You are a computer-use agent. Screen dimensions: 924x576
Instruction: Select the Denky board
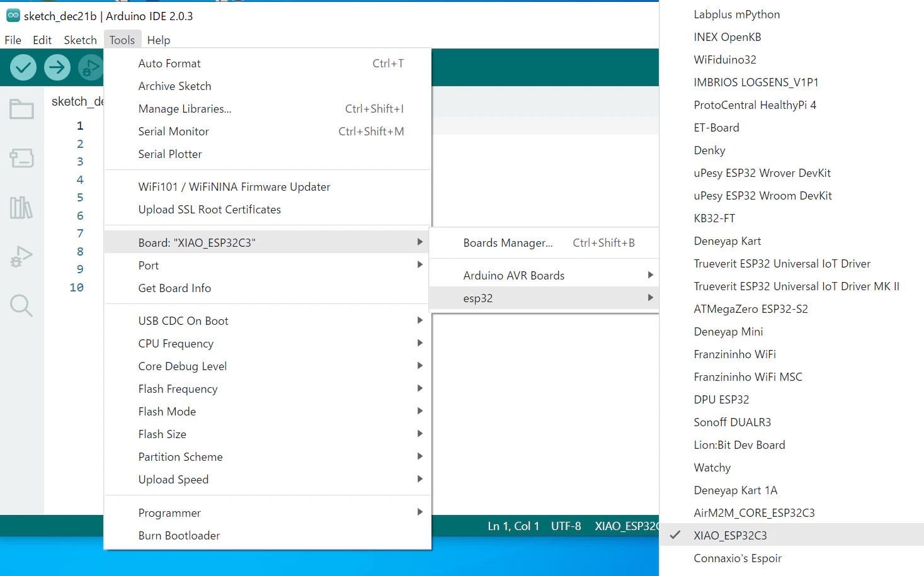(x=792, y=150)
